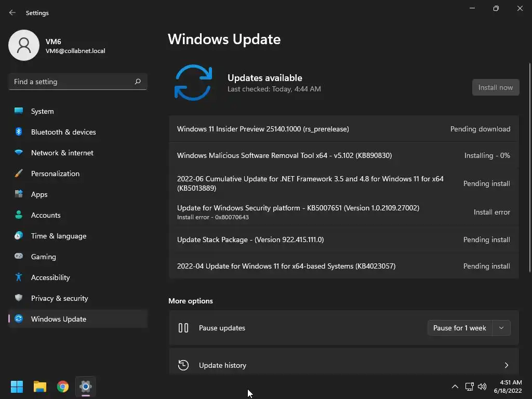Click the 2022-04 Update KB4023057 row
This screenshot has width=532, height=399.
pyautogui.click(x=344, y=266)
